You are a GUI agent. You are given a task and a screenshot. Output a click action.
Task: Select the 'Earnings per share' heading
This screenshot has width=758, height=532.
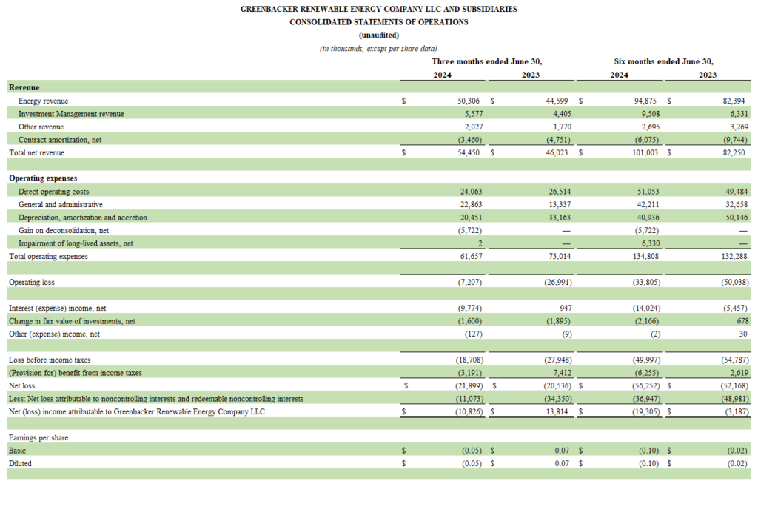(38, 438)
